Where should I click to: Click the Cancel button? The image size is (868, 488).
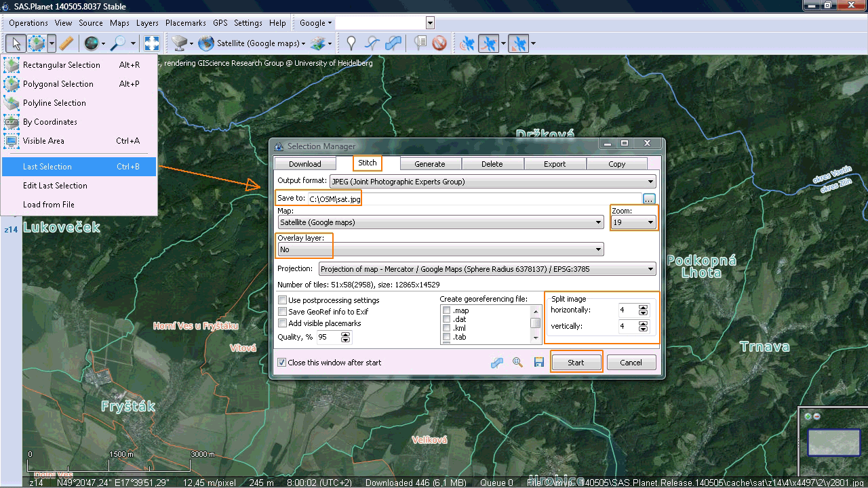[631, 363]
